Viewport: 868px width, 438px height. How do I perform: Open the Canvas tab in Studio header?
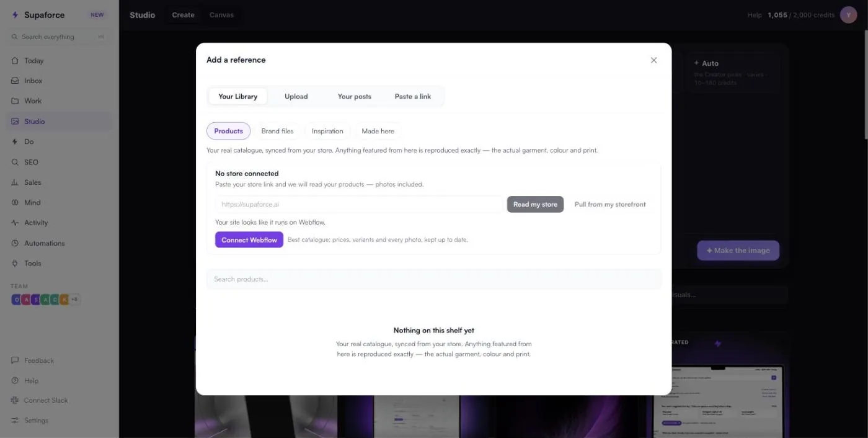pos(221,15)
